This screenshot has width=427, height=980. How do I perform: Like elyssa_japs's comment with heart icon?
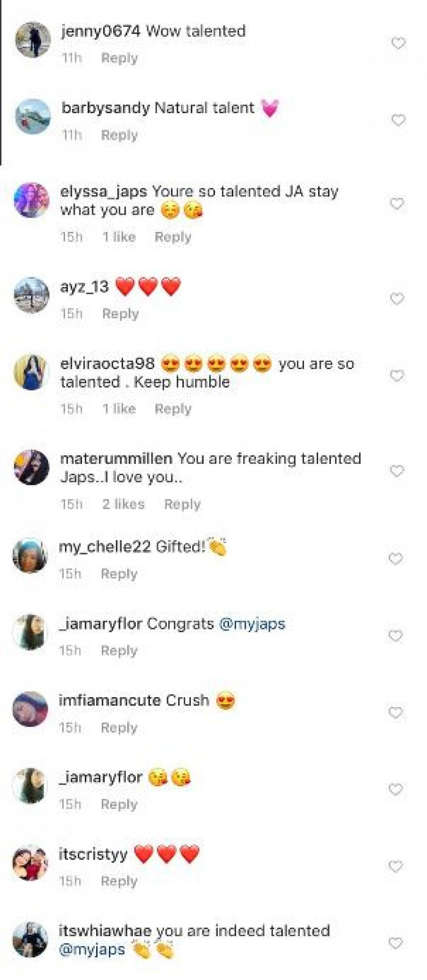[x=397, y=204]
